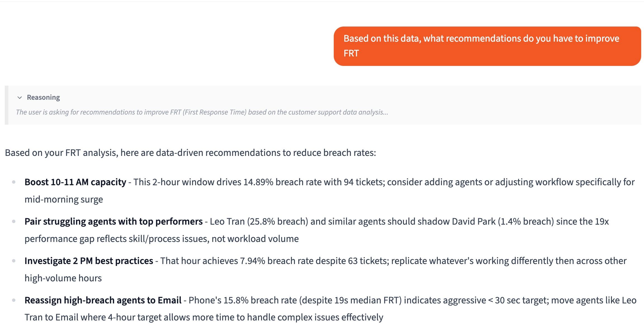Click the bullet beside Investigate 2 PM best practices
The image size is (644, 328).
click(x=14, y=260)
